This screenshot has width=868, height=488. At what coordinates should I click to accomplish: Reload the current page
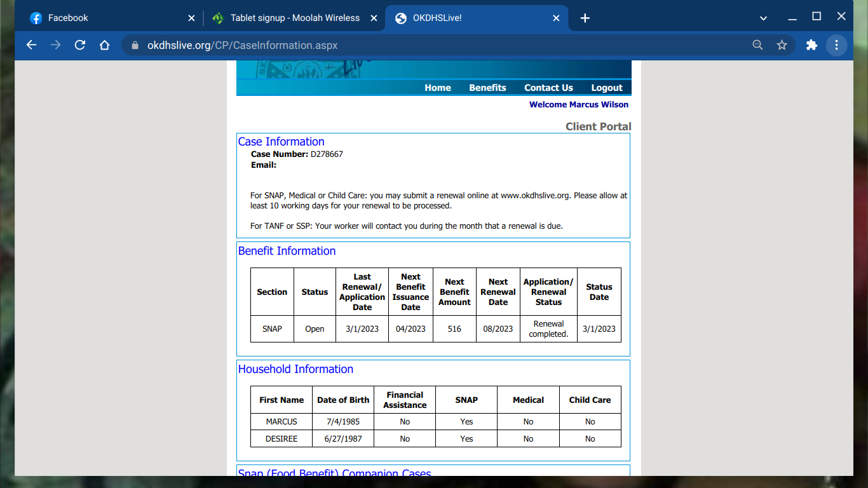coord(80,45)
